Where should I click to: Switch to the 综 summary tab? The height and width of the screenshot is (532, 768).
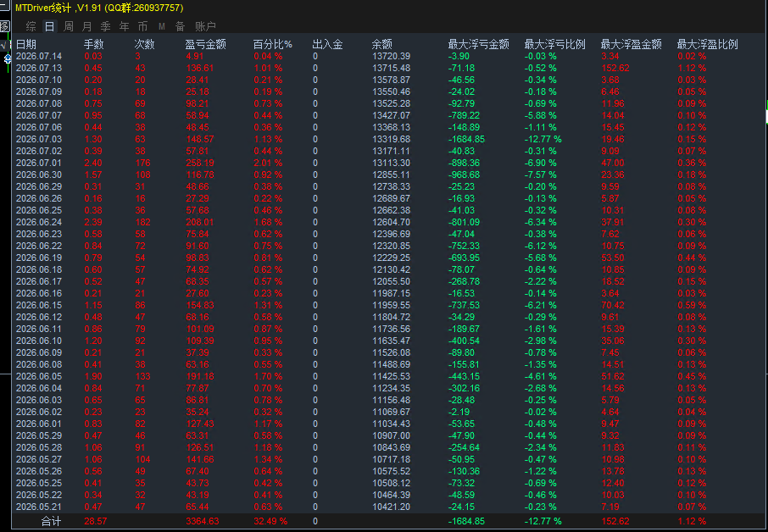pyautogui.click(x=31, y=26)
